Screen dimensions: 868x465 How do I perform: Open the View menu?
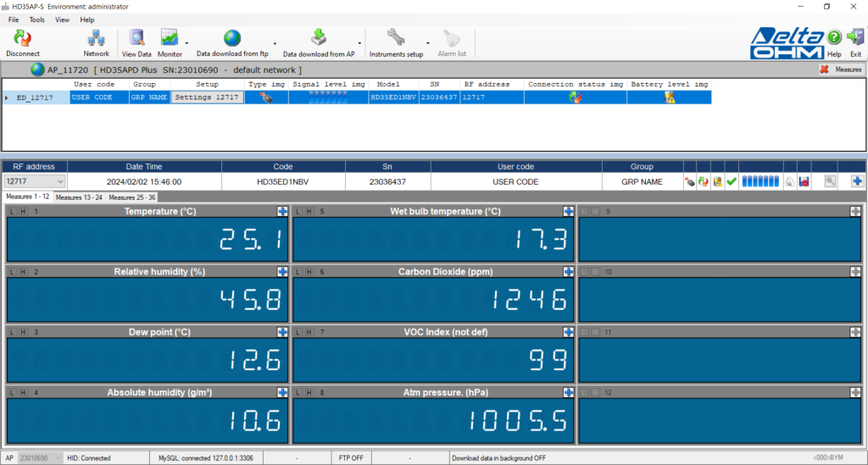(x=62, y=19)
